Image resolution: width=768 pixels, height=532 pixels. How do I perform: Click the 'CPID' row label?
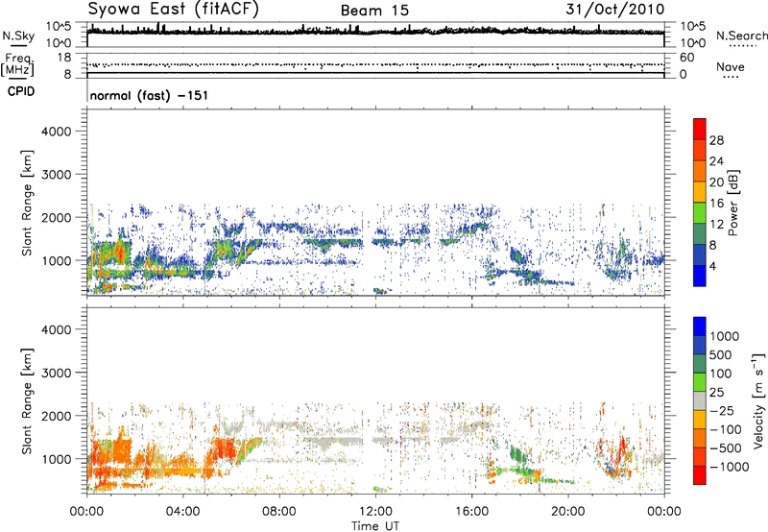21,91
